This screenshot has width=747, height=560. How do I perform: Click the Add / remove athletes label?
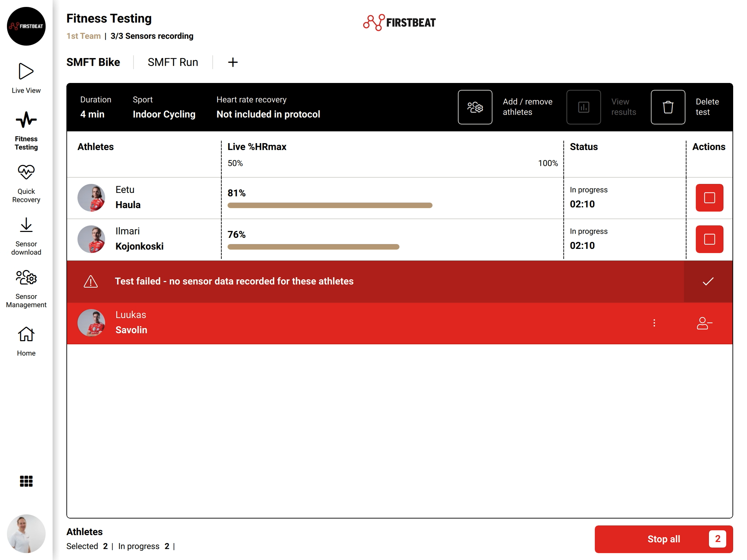tap(528, 107)
